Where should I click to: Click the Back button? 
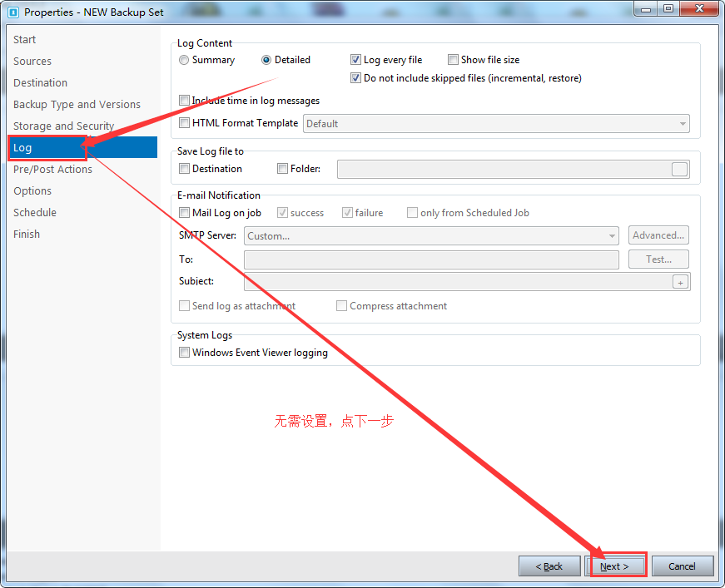coord(549,566)
